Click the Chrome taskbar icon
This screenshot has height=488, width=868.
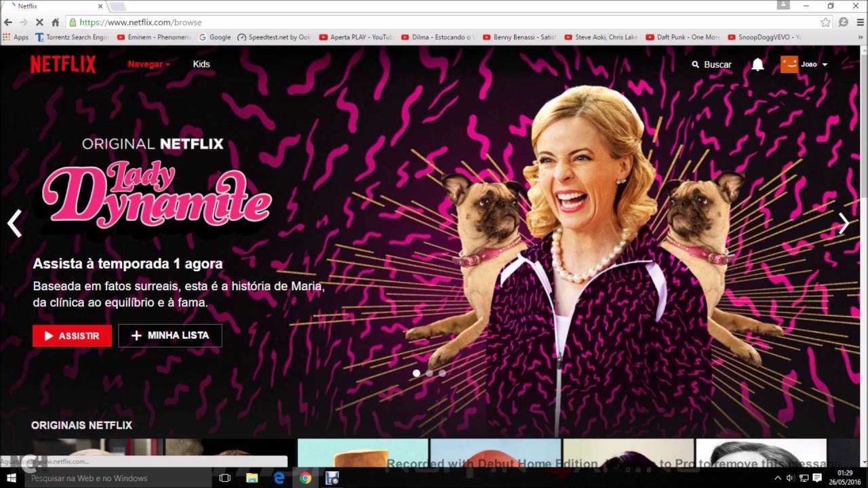pos(305,478)
